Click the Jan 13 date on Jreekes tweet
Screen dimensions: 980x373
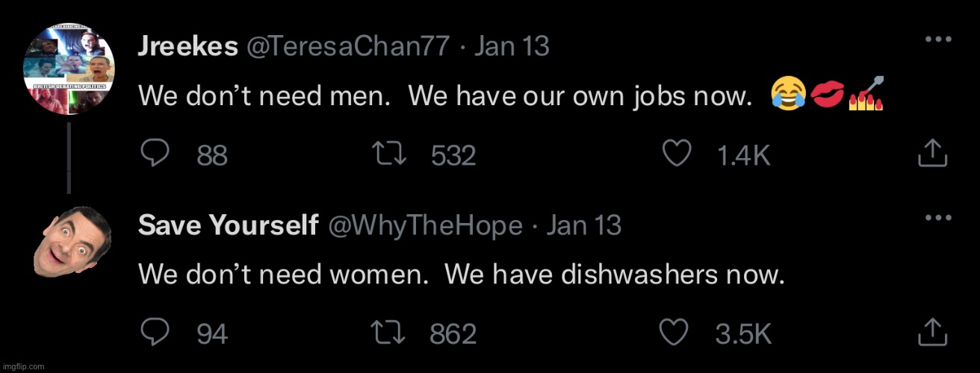click(x=512, y=46)
